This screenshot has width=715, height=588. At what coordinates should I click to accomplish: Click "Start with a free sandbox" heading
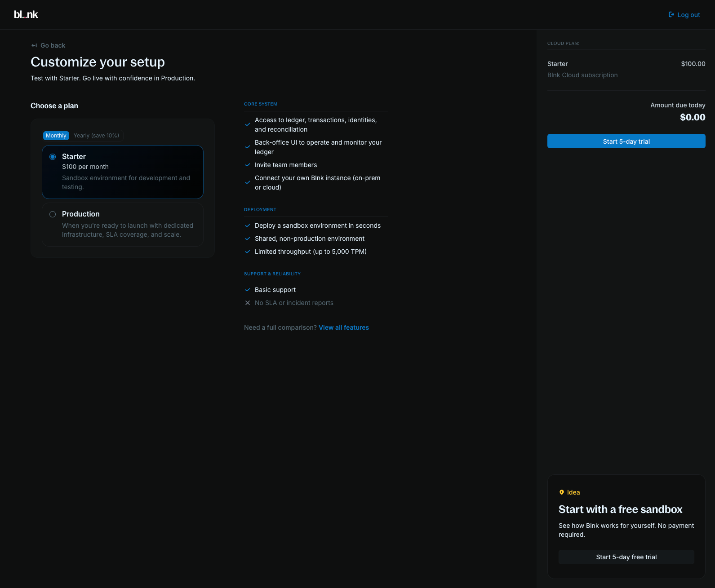[621, 509]
